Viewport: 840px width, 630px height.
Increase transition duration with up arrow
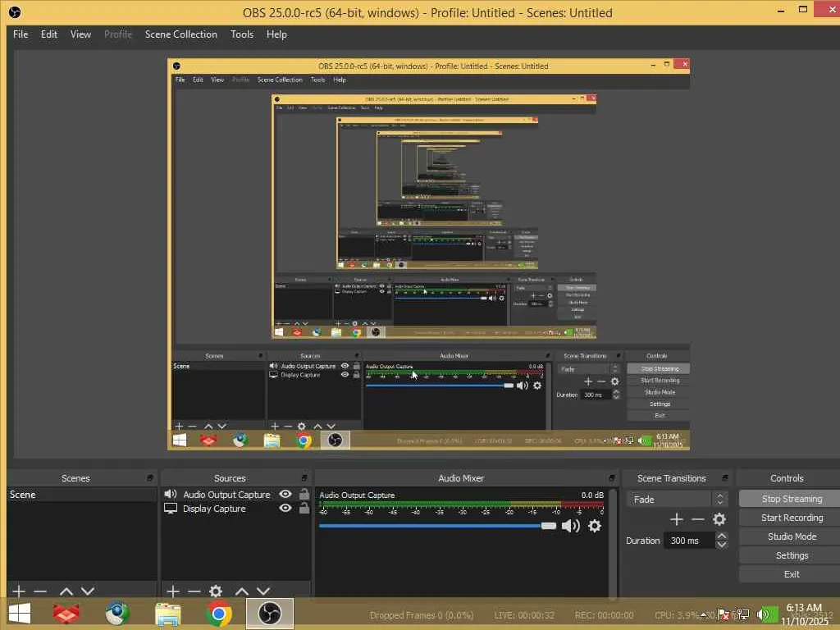tap(722, 536)
